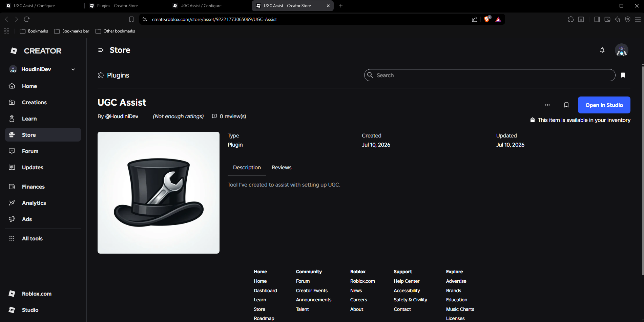Open the three-dot more options menu
The height and width of the screenshot is (322, 644).
point(547,105)
